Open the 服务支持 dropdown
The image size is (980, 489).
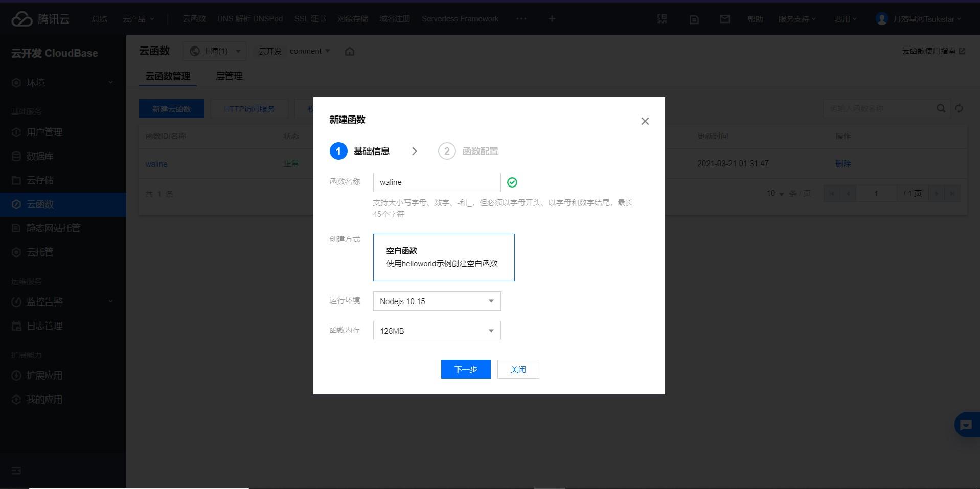pyautogui.click(x=796, y=19)
